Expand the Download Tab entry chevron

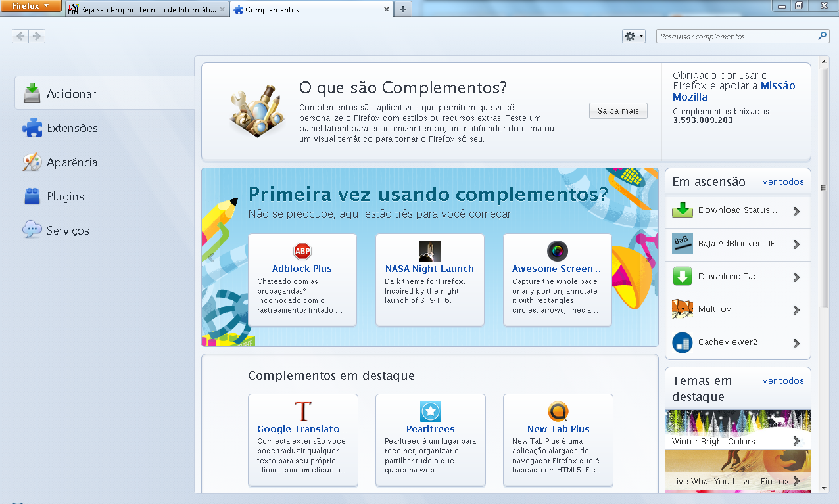796,277
